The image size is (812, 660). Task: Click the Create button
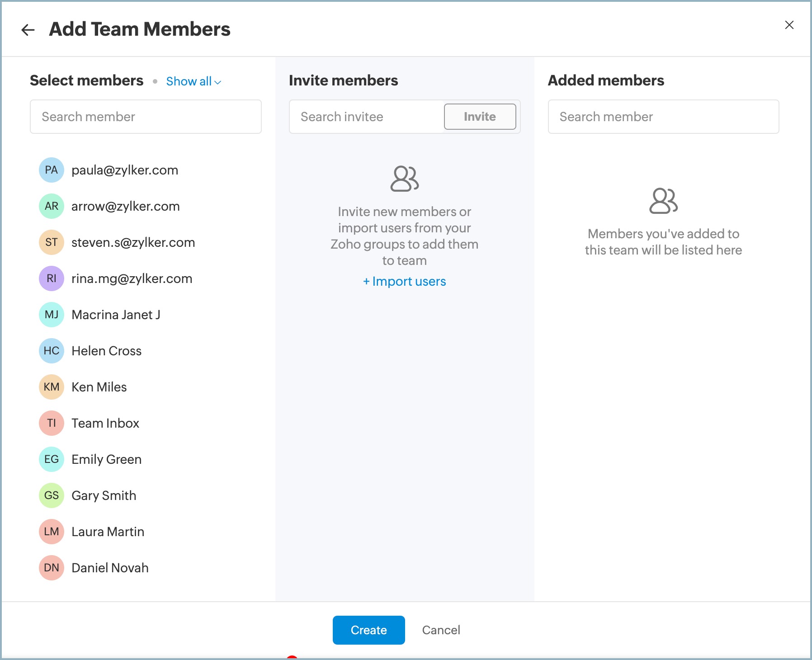click(368, 630)
